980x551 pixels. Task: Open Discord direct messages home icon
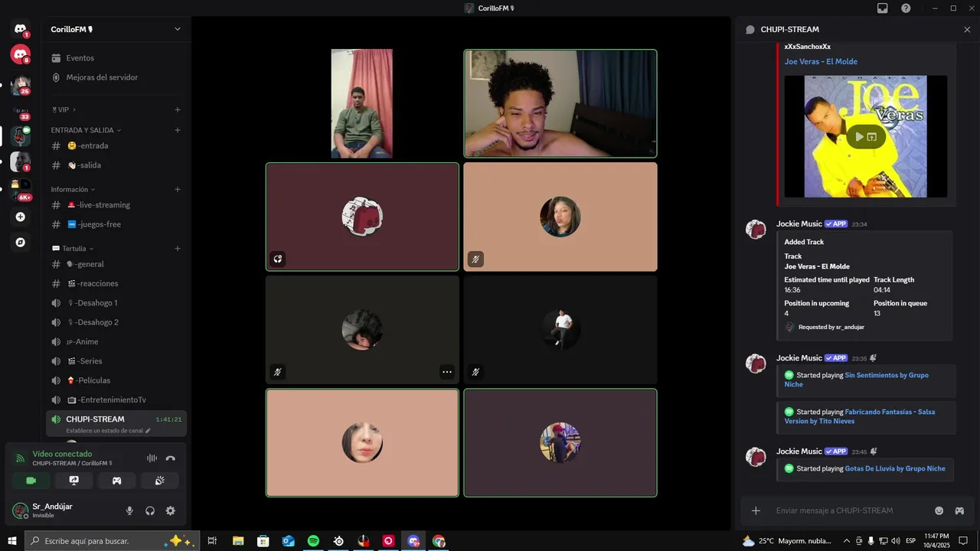[x=20, y=29]
